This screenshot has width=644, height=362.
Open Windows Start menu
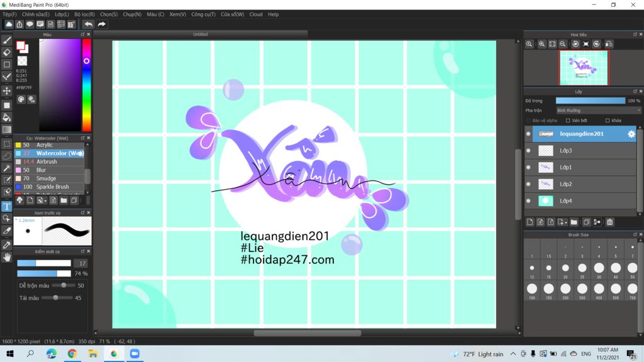(x=10, y=354)
